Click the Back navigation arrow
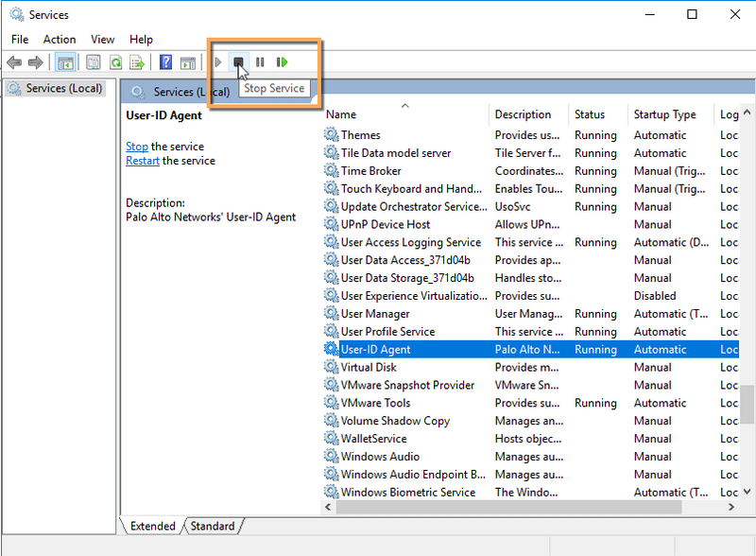The height and width of the screenshot is (556, 756). (13, 61)
